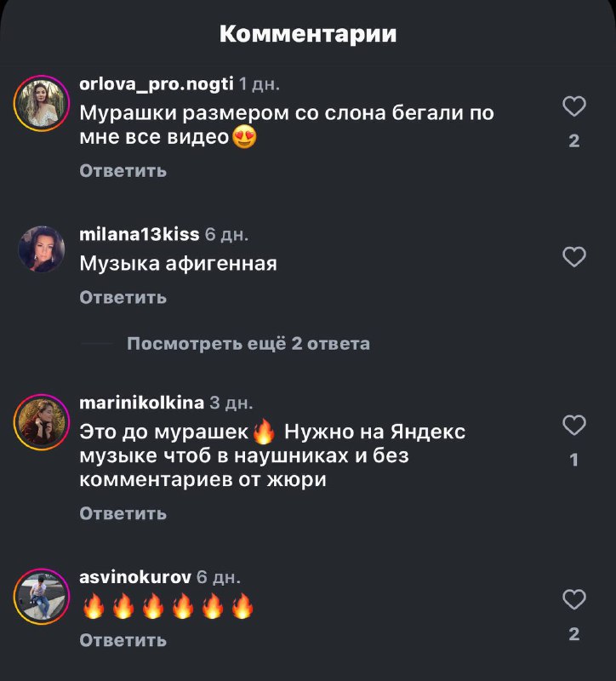The width and height of the screenshot is (616, 681).
Task: Open username marinikolkina
Action: point(141,403)
